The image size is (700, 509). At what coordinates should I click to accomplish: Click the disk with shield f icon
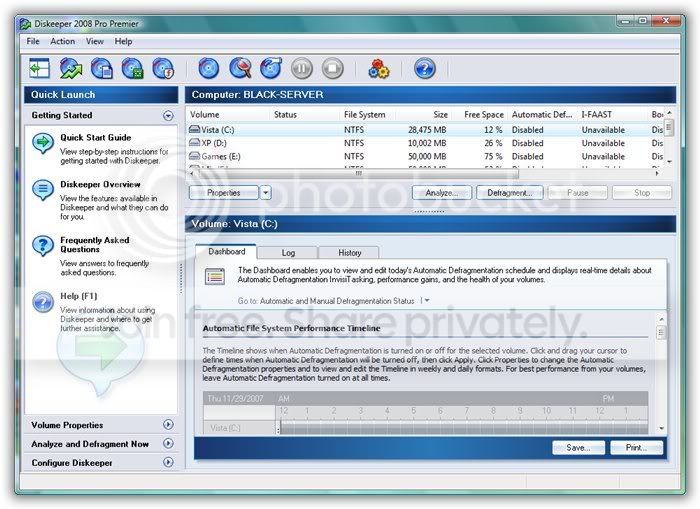(163, 68)
